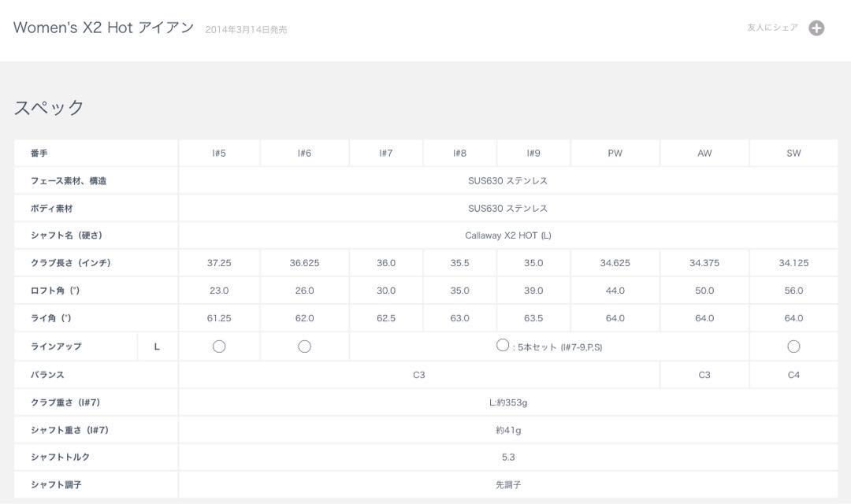The height and width of the screenshot is (504, 851).
Task: Select the Callaway X2 HOT (L) shaft name
Action: click(508, 235)
